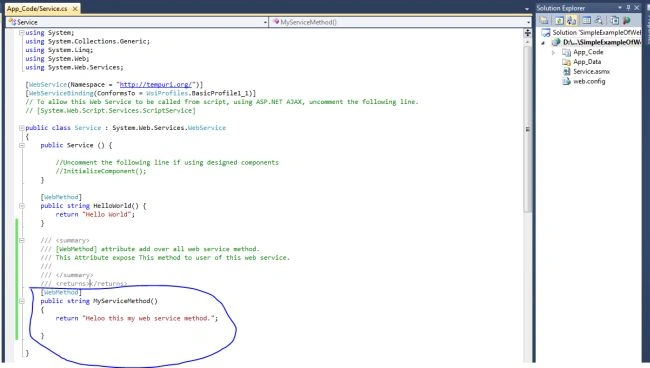
Task: Expand the App_Code folder node
Action: [553, 53]
